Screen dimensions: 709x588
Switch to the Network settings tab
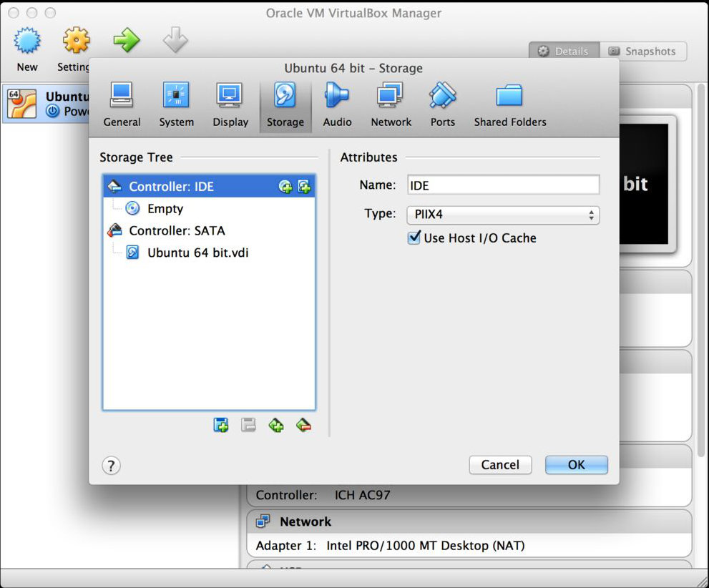pos(391,105)
